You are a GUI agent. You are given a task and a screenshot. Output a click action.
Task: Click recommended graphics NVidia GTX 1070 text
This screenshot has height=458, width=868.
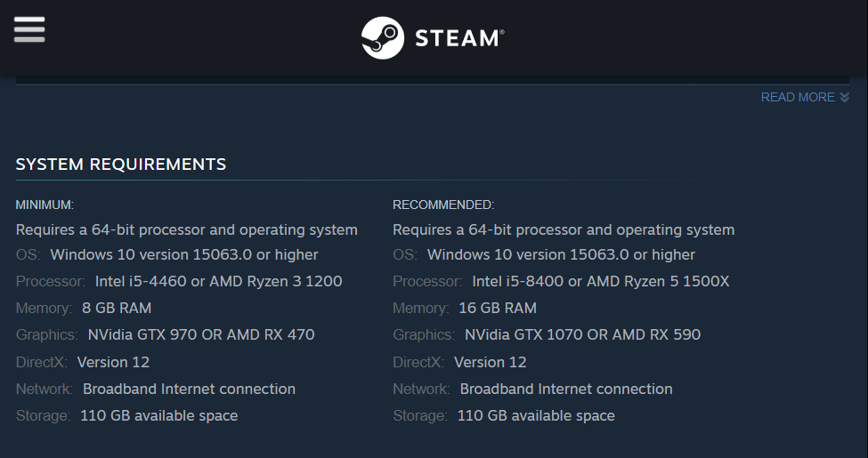(582, 334)
